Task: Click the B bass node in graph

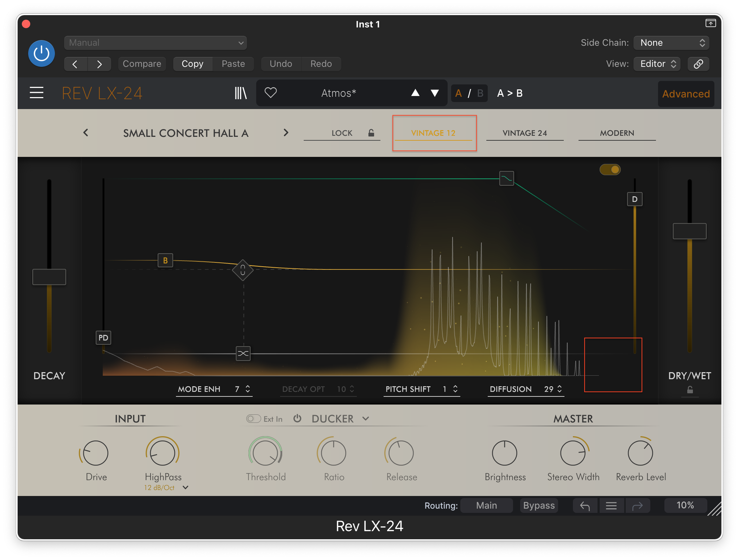Action: pos(165,260)
